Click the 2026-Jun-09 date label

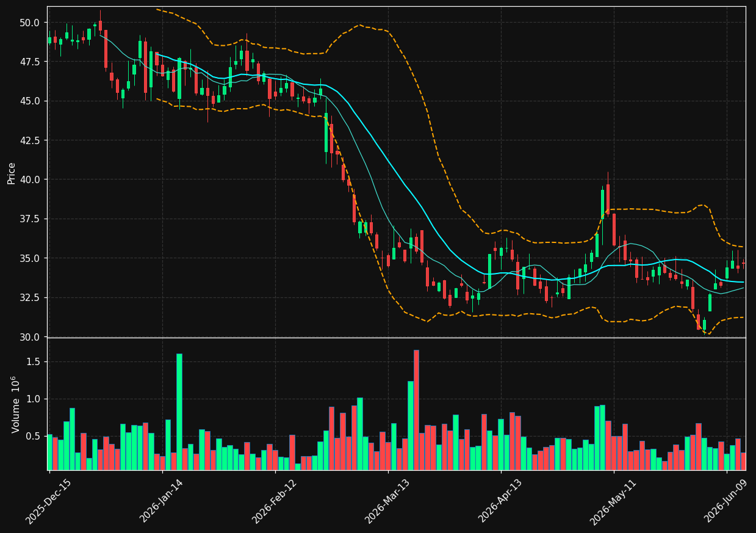click(725, 502)
